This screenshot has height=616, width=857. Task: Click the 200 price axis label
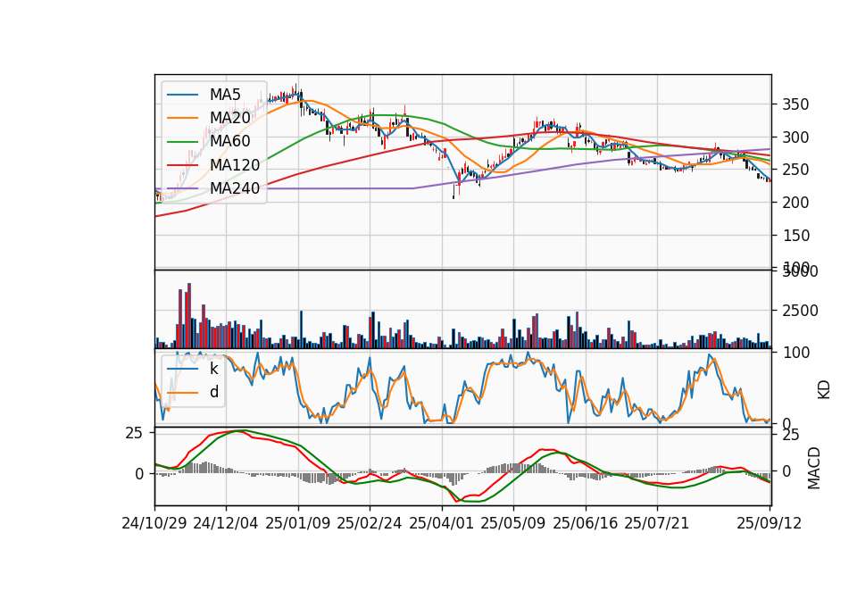click(795, 203)
